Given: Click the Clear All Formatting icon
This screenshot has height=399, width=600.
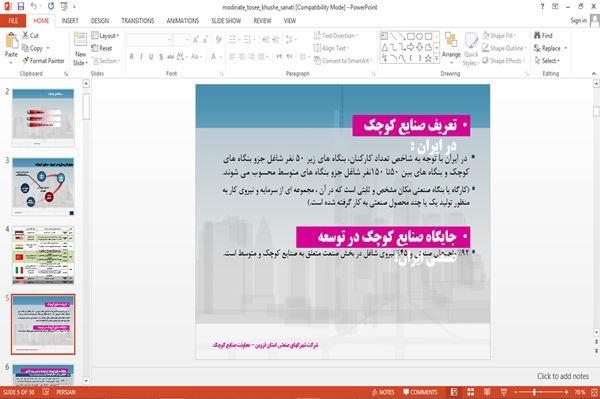Looking at the screenshot, I should 218,39.
